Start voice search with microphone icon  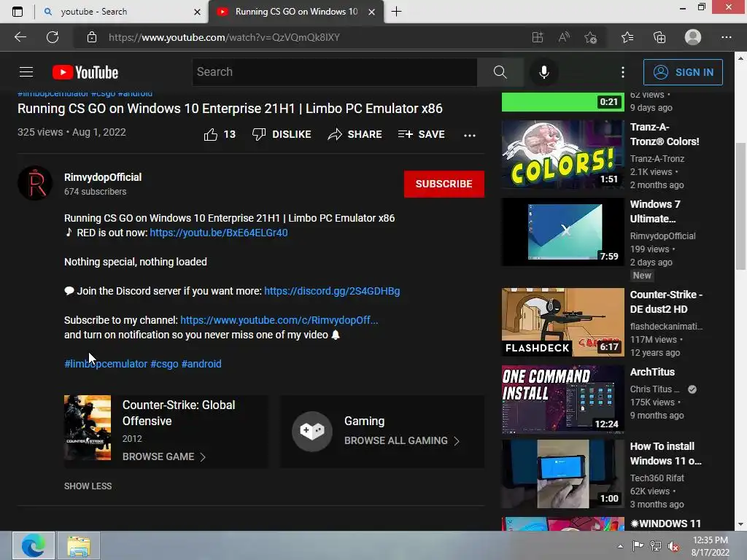pyautogui.click(x=543, y=72)
